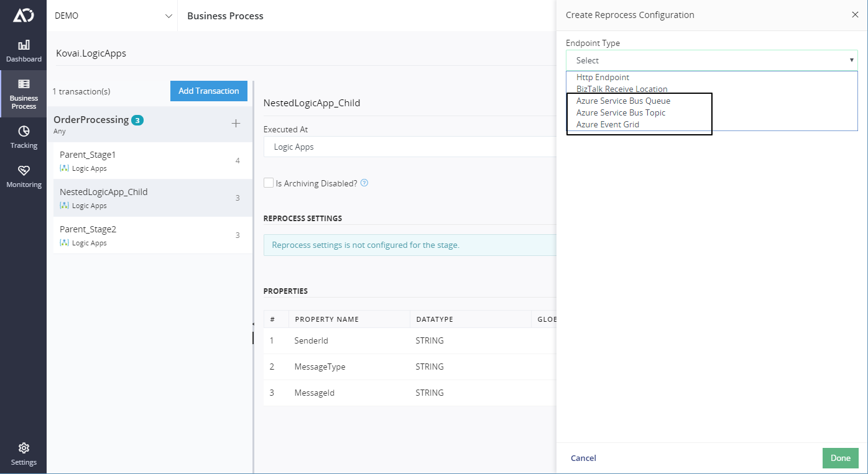The width and height of the screenshot is (868, 474).
Task: Click the Atomic Scope logo icon
Action: click(23, 16)
